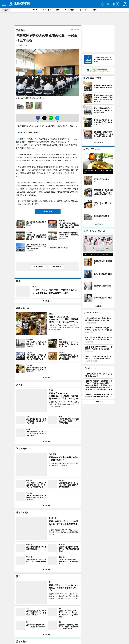The height and width of the screenshot is (644, 129).
Task: Click もっと見る in the 学ぶ・知る section
Action: [x=48, y=506]
